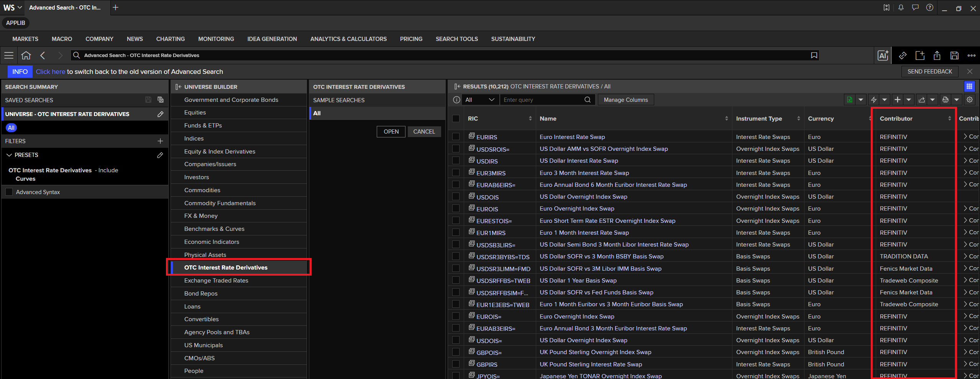Navigate back with the left arrow

click(x=43, y=56)
